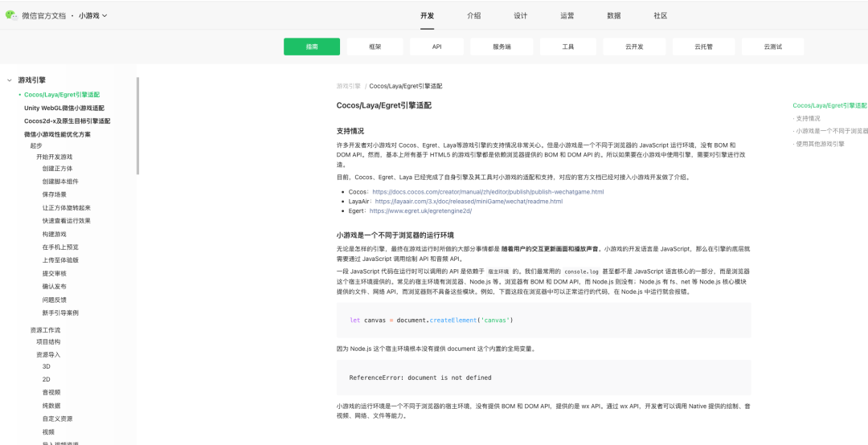Open the 工具 section button

click(568, 47)
